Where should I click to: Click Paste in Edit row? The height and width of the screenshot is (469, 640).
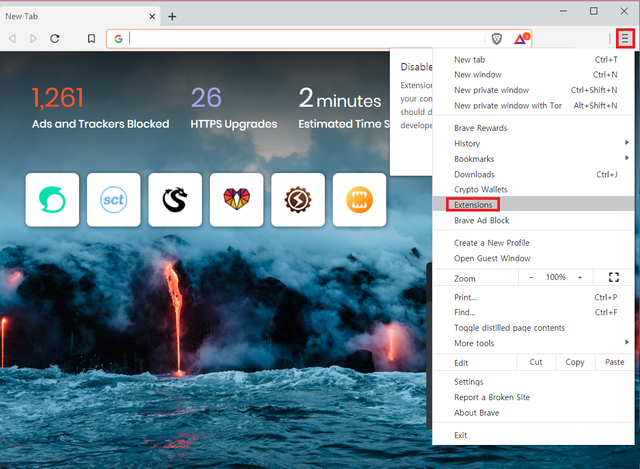[614, 362]
